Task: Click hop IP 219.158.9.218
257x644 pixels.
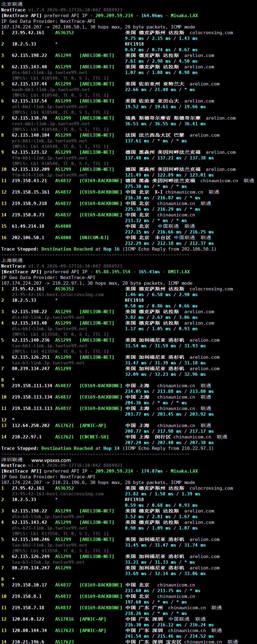Action: (x=29, y=203)
